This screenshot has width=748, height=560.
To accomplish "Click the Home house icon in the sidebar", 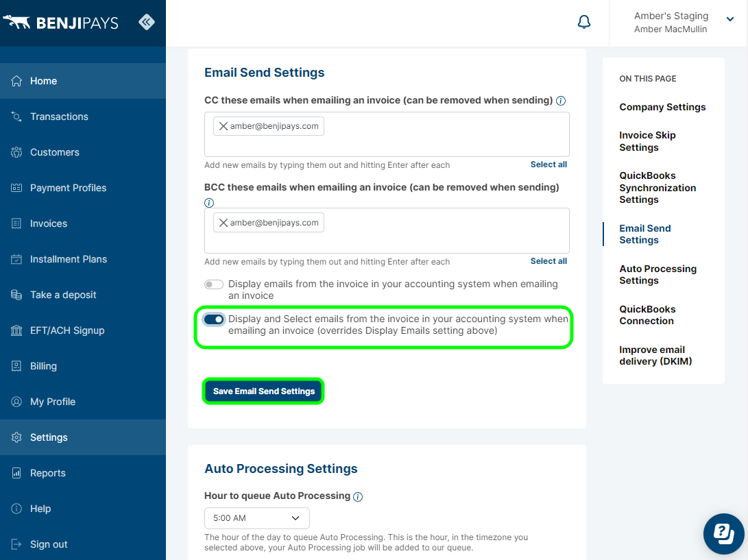I will 16,81.
